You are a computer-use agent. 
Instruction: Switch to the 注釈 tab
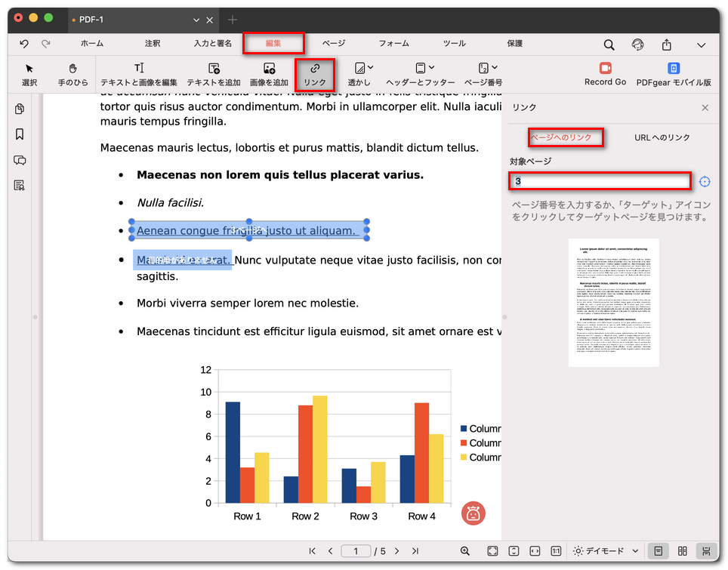click(153, 44)
